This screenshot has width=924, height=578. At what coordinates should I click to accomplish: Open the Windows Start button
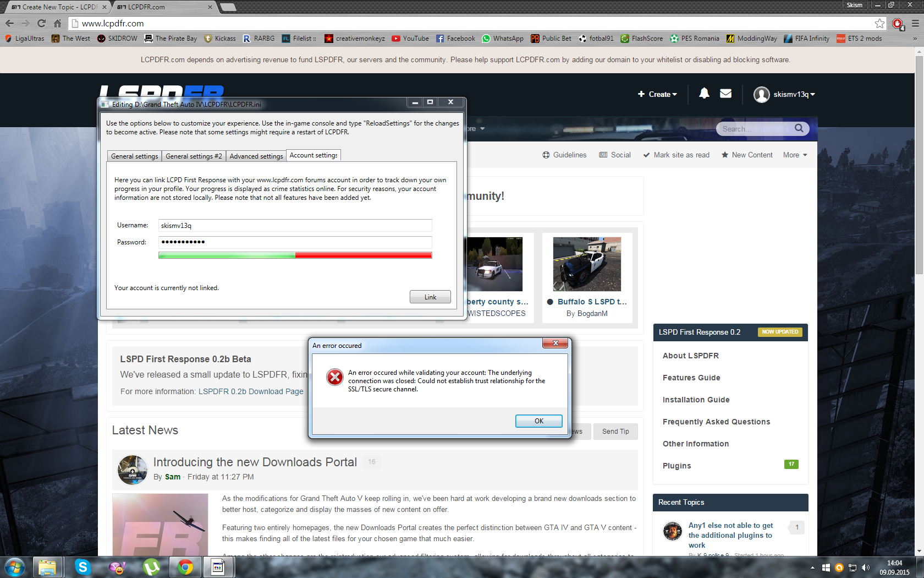(15, 567)
